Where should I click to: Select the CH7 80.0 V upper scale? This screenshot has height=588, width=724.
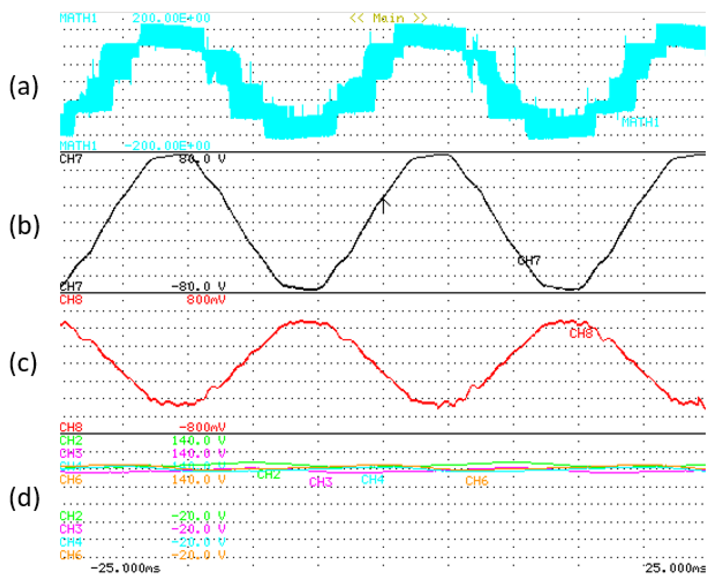pos(202,158)
